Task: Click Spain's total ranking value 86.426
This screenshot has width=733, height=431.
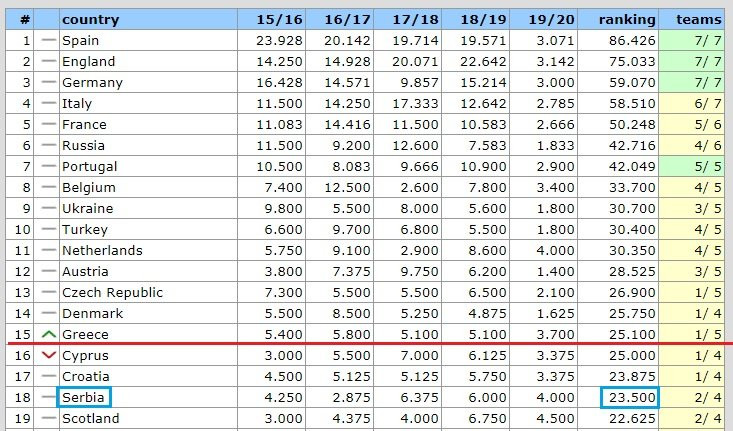Action: click(631, 41)
